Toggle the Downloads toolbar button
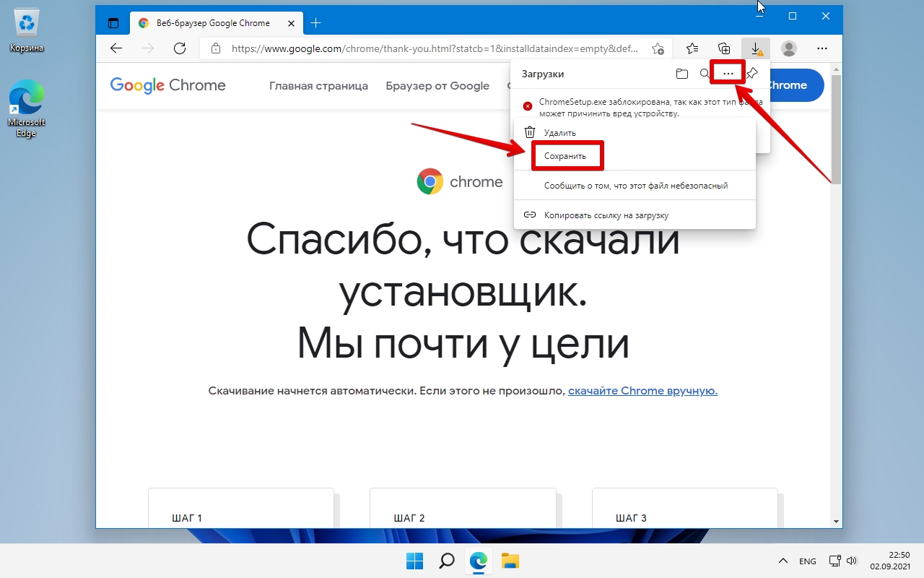The height and width of the screenshot is (578, 924). 756,48
